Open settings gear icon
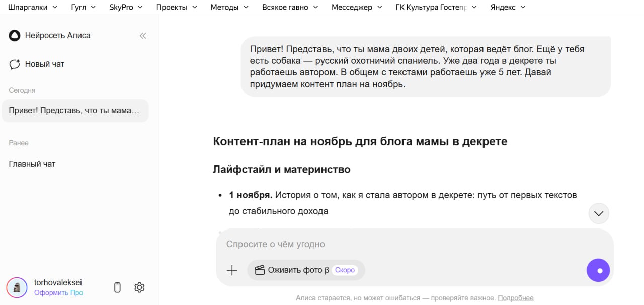Image resolution: width=644 pixels, height=305 pixels. [139, 287]
